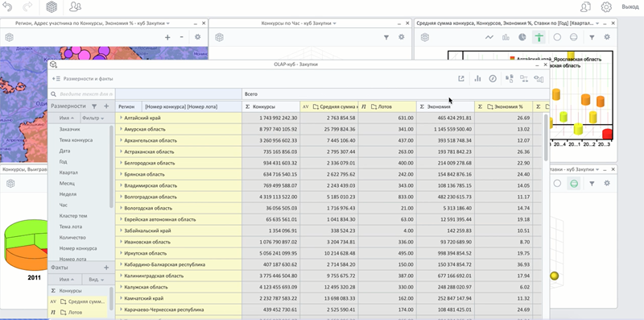Select pie chart type in Средняя сумма widget
This screenshot has width=644, height=320.
click(x=522, y=37)
